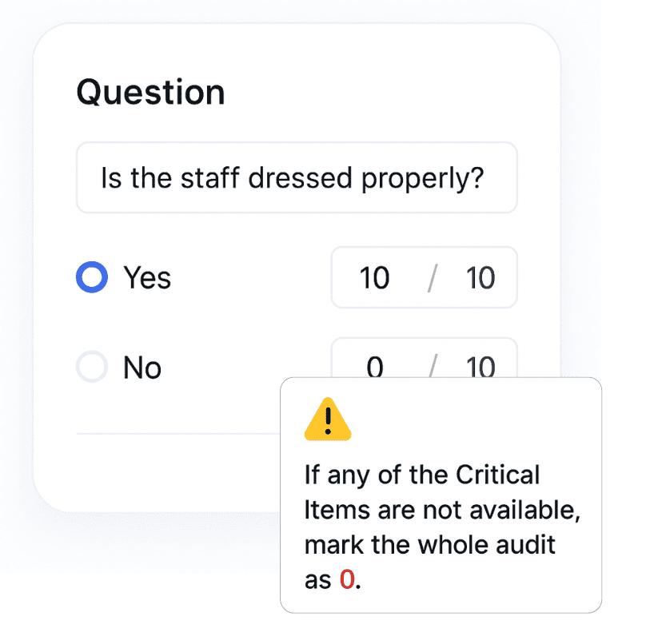650x644 pixels.
Task: Click the "mark the whole audit" line
Action: (x=430, y=545)
